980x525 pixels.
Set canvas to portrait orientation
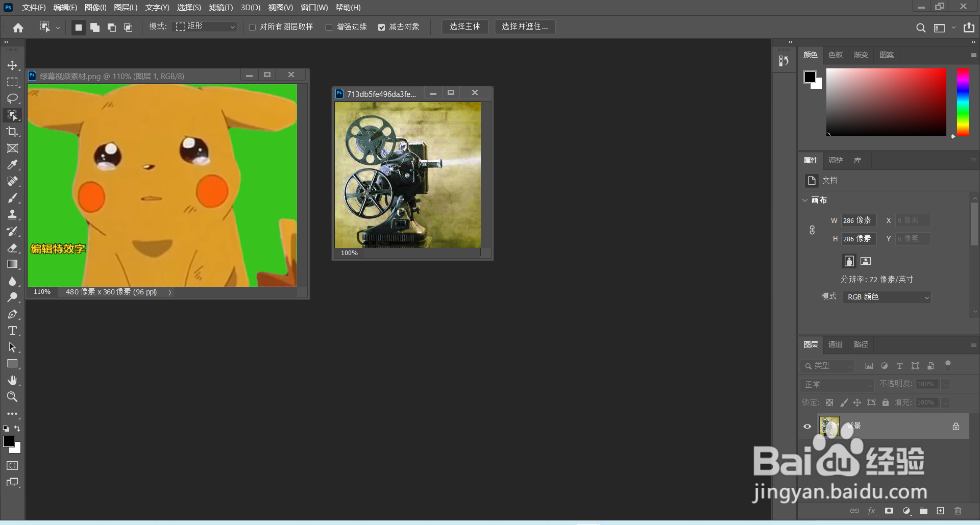coord(849,261)
